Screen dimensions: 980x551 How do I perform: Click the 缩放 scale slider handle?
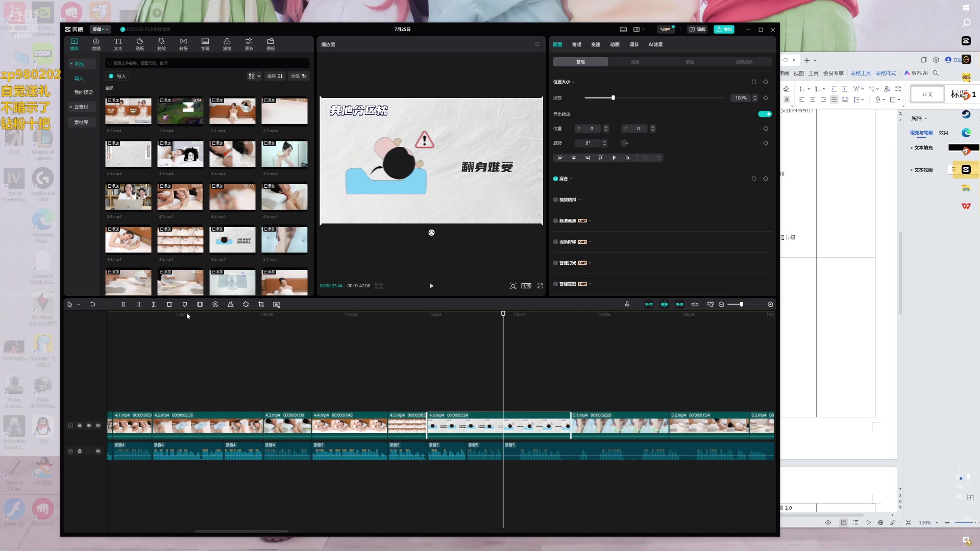pyautogui.click(x=613, y=98)
